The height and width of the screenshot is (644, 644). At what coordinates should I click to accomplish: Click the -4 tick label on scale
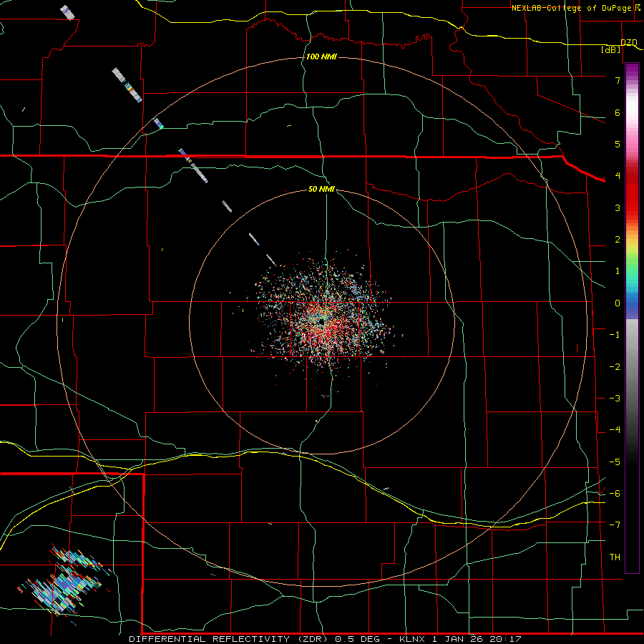point(615,430)
